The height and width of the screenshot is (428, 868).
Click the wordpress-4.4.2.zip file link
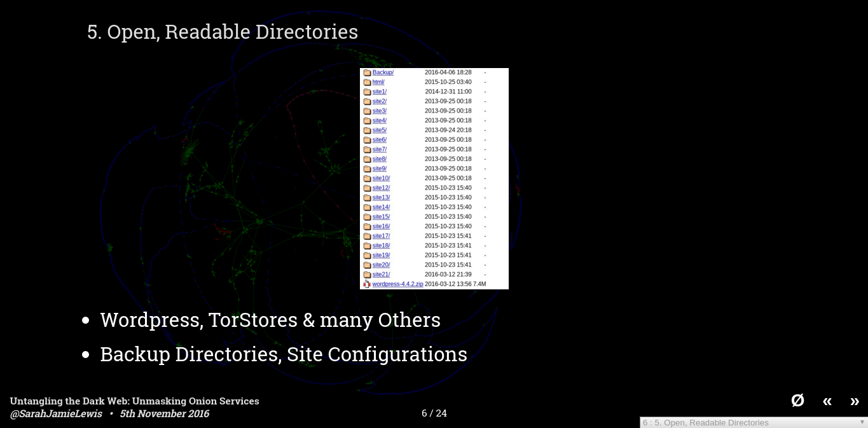point(397,284)
